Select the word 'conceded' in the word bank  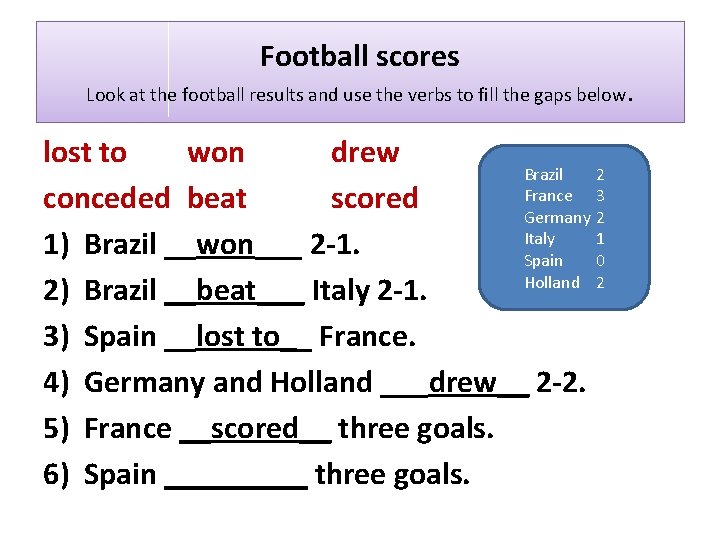(106, 198)
